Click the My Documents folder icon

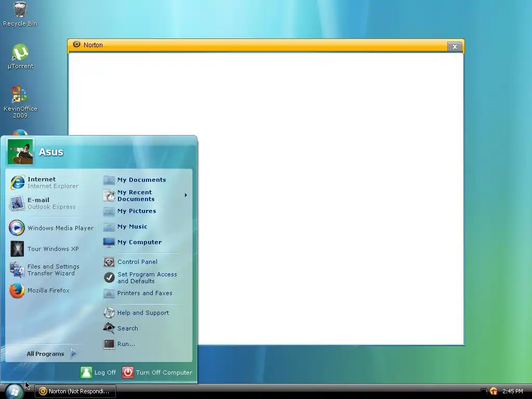[109, 180]
